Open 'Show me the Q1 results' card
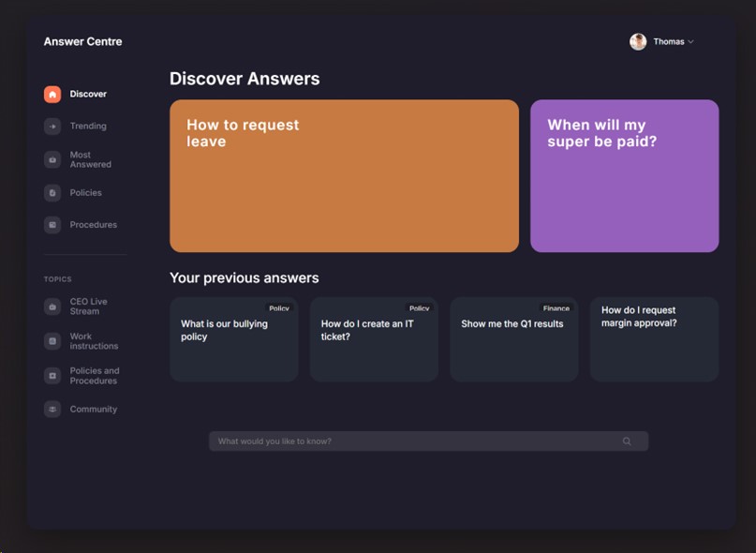This screenshot has height=553, width=756. pos(513,339)
